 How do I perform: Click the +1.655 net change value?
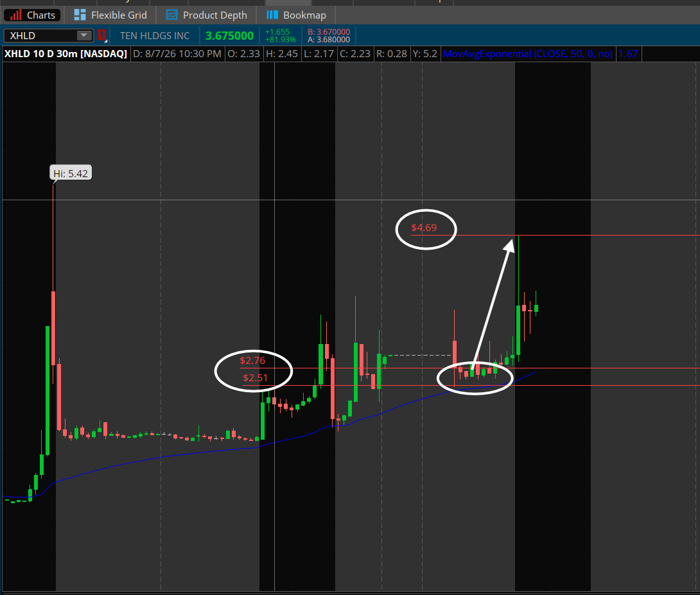tap(277, 31)
